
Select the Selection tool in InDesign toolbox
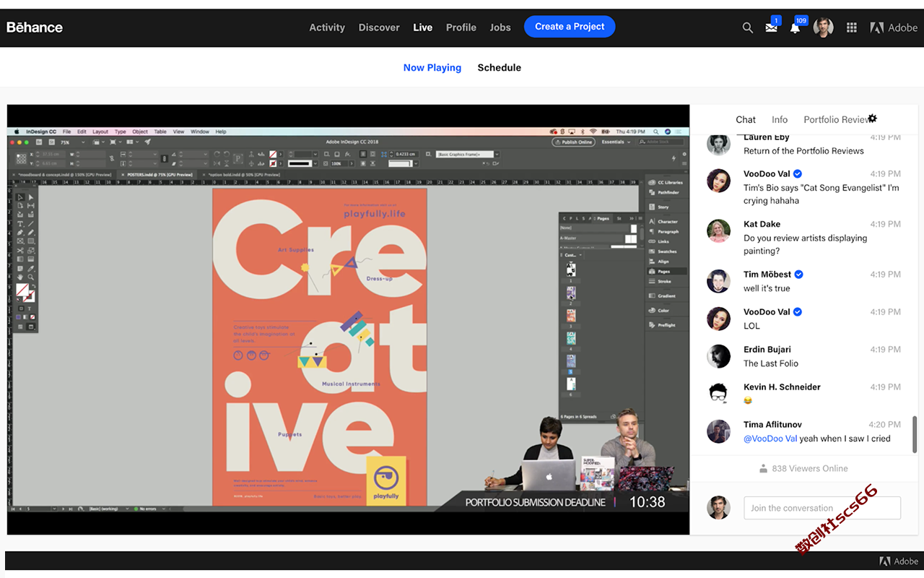click(20, 197)
